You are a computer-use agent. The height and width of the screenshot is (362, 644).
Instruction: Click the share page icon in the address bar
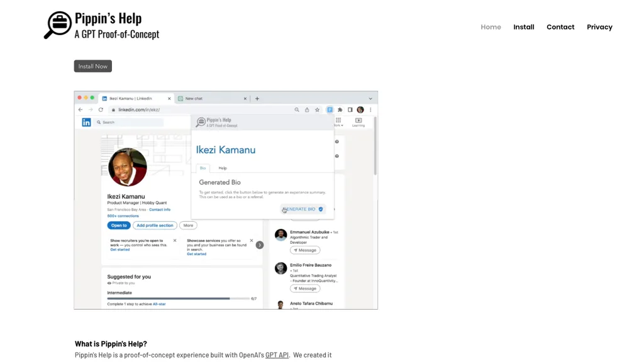tap(307, 109)
